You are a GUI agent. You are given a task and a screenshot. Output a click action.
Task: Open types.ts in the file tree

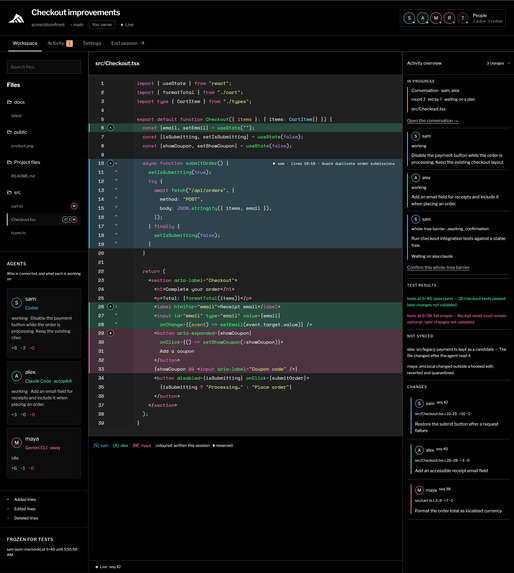click(x=18, y=233)
